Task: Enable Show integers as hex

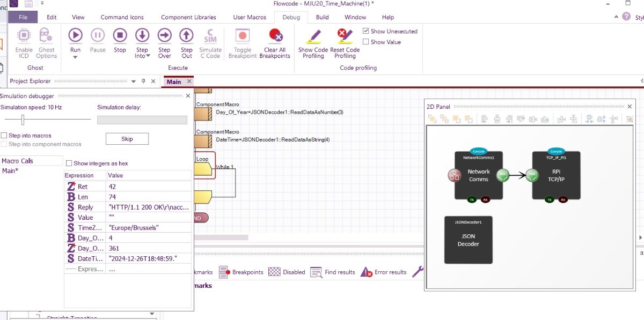Action: [x=69, y=163]
